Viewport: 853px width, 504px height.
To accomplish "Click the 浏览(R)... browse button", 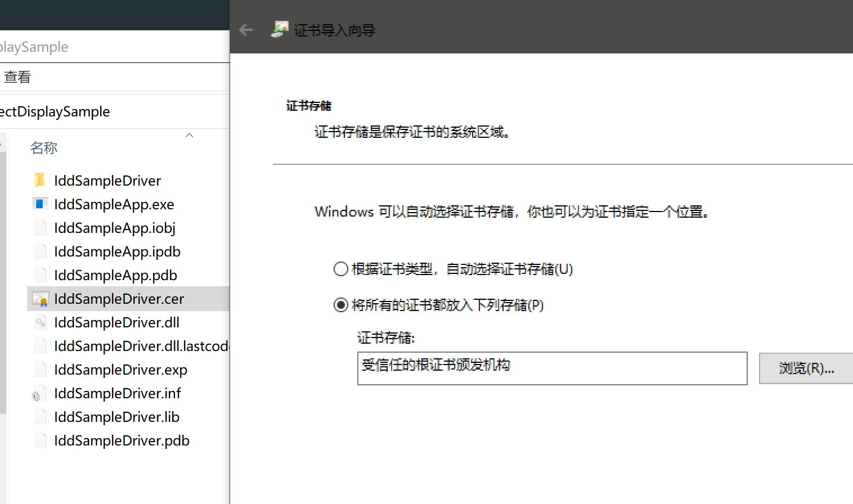I will 806,368.
